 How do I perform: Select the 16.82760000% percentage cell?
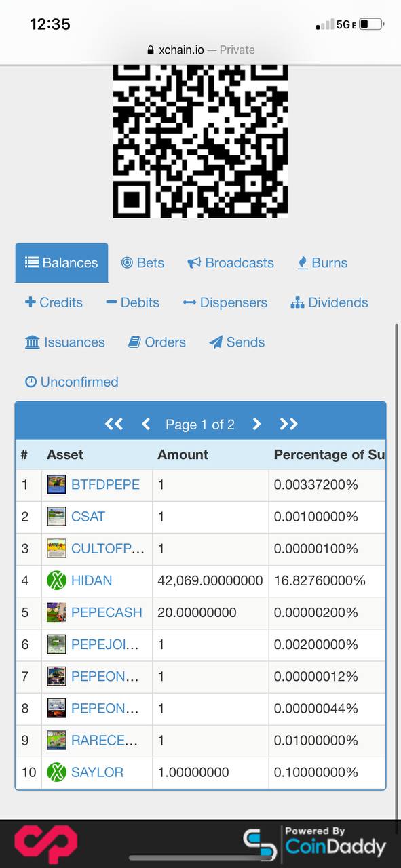tap(327, 580)
